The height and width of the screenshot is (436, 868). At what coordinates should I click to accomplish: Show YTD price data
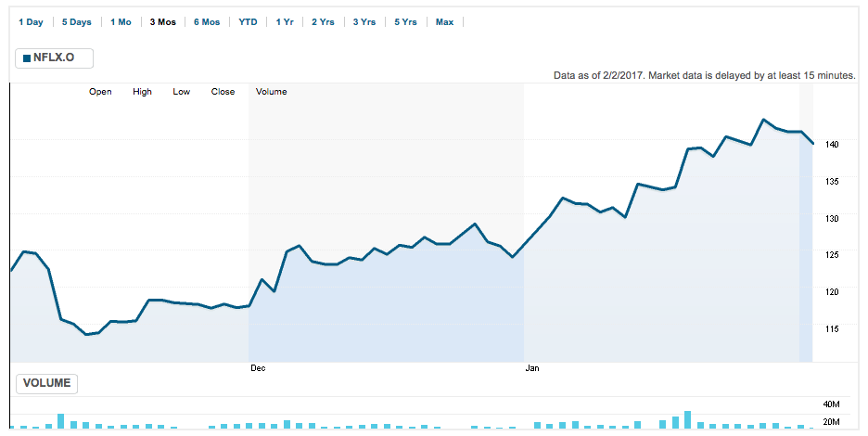point(248,21)
